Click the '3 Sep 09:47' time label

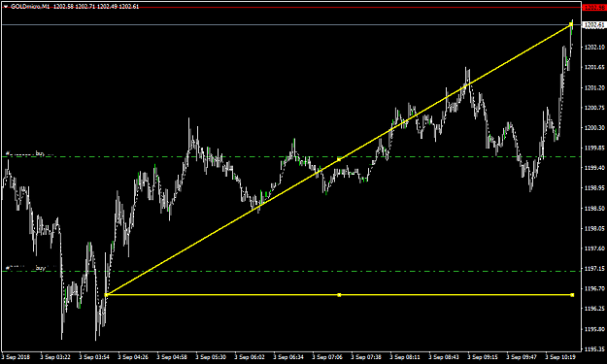tap(522, 357)
